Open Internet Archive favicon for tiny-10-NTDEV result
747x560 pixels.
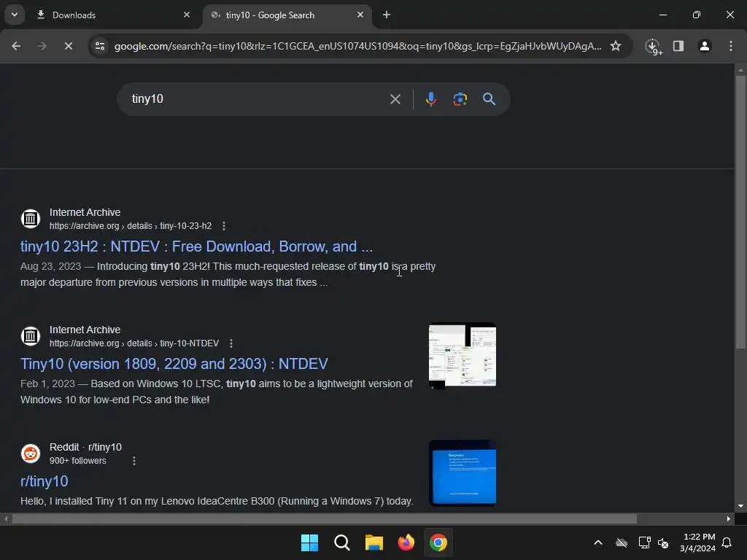31,336
